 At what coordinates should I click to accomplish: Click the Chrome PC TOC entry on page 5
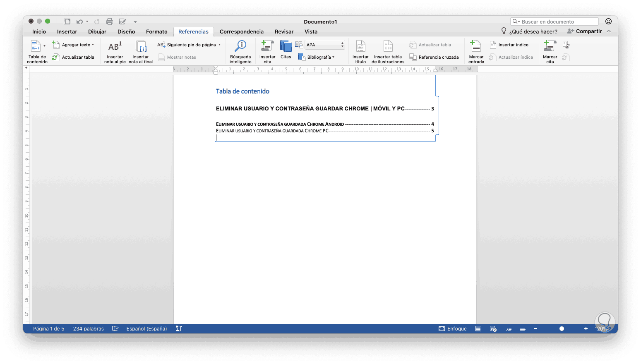325,131
